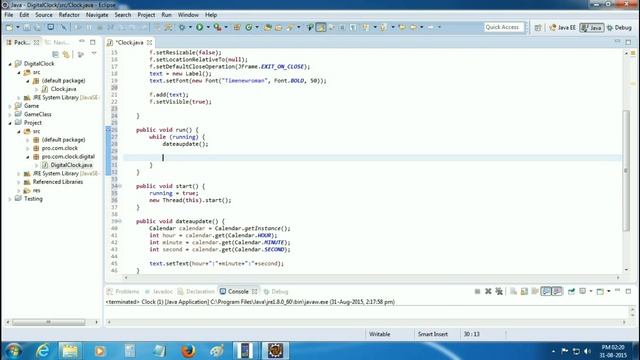Viewport: 640px width, 360px height.
Task: Click the Run green play button
Action: coord(200,27)
